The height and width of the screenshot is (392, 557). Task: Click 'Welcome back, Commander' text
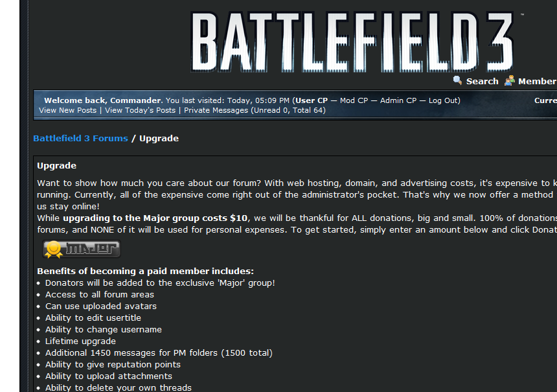point(104,100)
